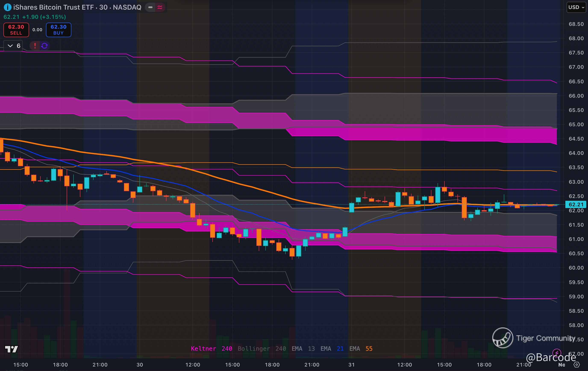The height and width of the screenshot is (371, 588).
Task: Select the EMA 21 blue indicator label
Action: (332, 349)
